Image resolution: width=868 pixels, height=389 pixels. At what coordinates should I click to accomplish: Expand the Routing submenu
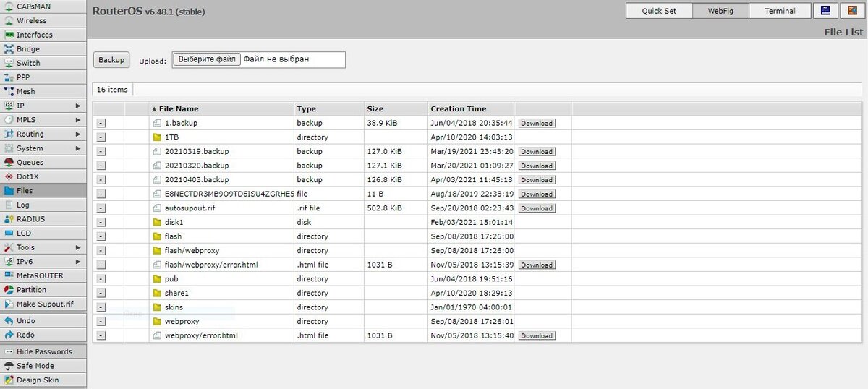tap(43, 134)
